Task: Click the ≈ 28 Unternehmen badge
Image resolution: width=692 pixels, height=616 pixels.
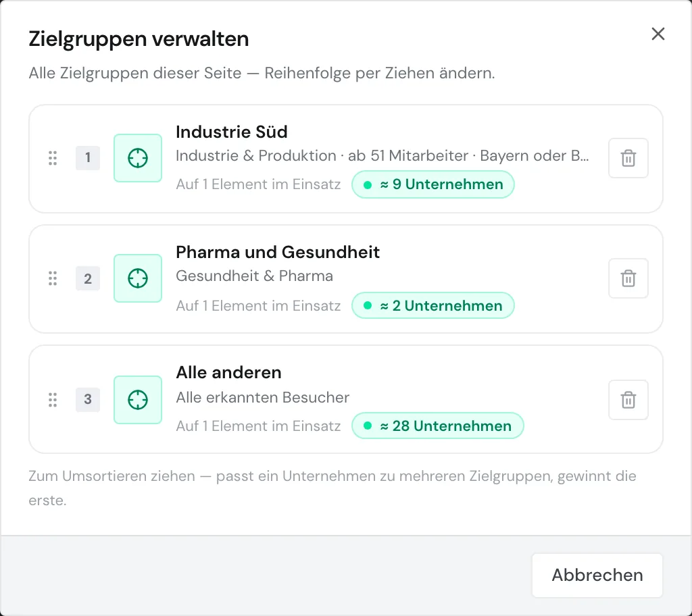Action: point(438,426)
